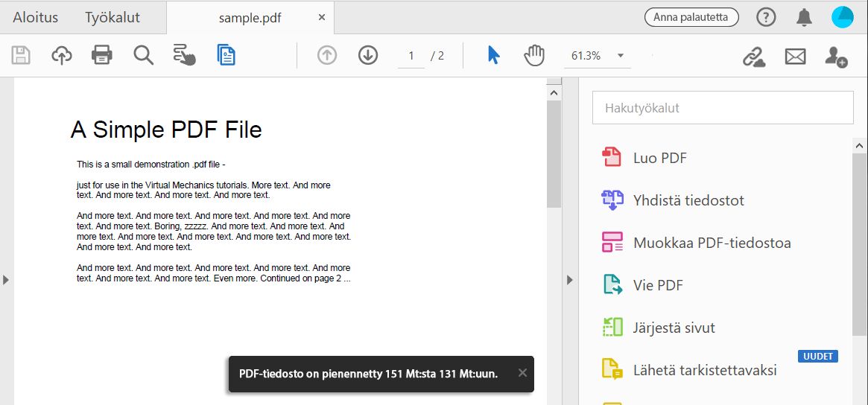Open the zoom level dropdown arrow
The width and height of the screenshot is (868, 405).
[x=621, y=55]
